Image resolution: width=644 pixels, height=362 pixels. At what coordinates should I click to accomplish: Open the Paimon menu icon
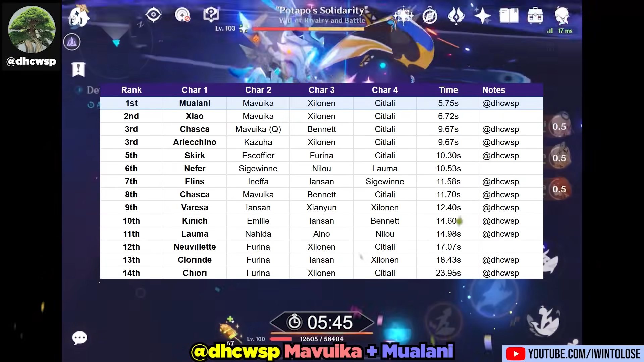point(79,16)
